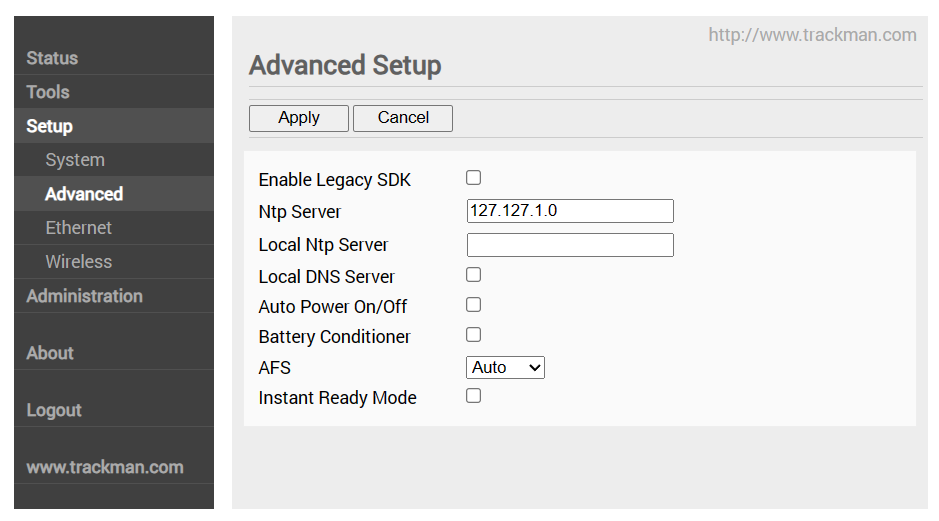
Task: Select the Advanced submenu item
Action: [x=84, y=194]
